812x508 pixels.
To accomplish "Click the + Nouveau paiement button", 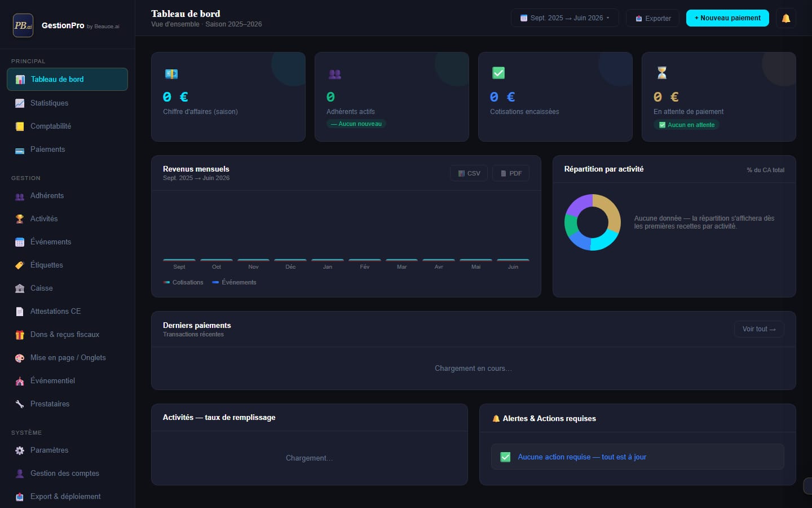I will click(x=727, y=18).
